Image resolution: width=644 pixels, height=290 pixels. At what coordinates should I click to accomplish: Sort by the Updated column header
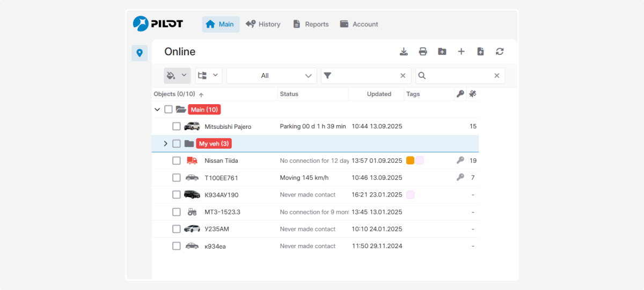[379, 94]
